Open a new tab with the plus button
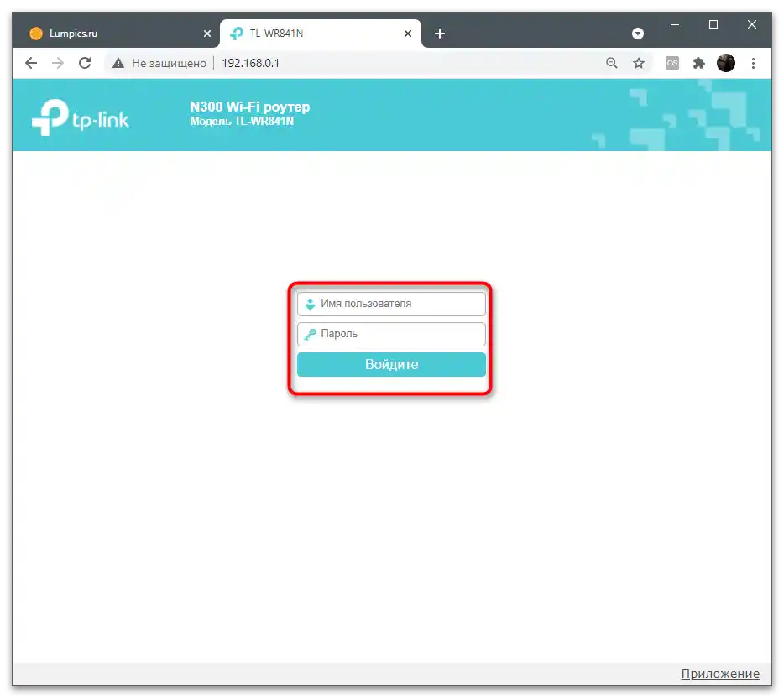The image size is (784, 698). tap(440, 34)
